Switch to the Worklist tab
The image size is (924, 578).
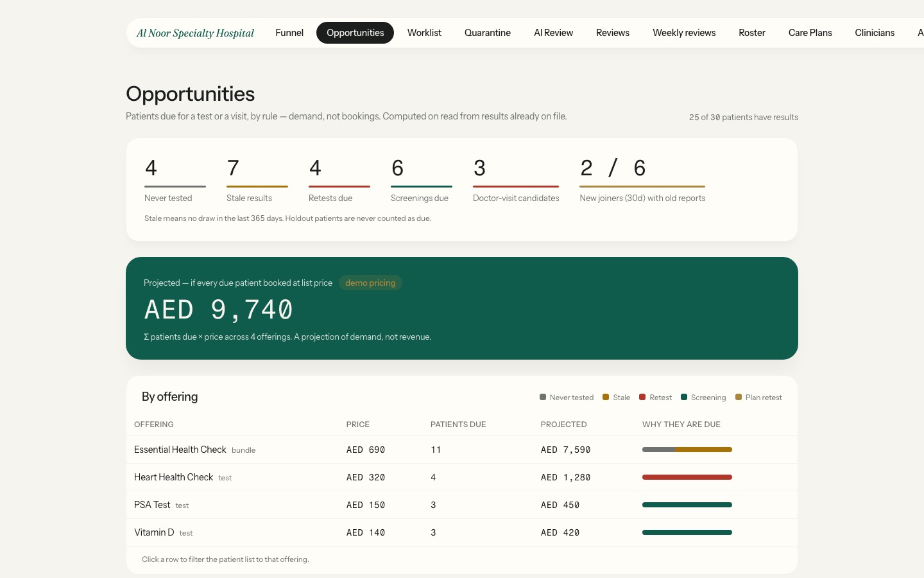coord(424,33)
